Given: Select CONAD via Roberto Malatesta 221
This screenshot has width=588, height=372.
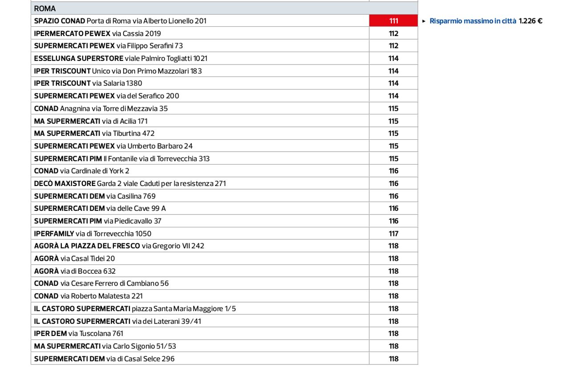Looking at the screenshot, I should point(224,296).
